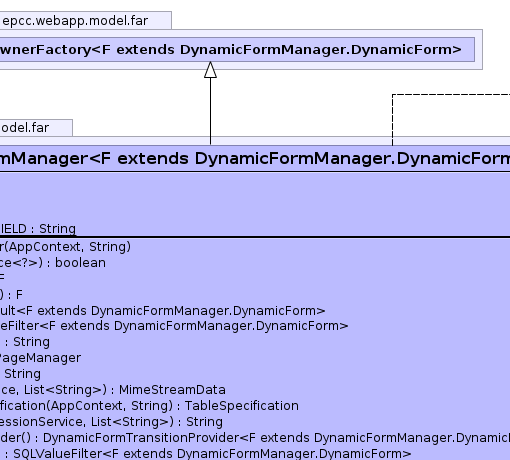Select the method returning boolean
510x460 pixels.
tap(53, 263)
